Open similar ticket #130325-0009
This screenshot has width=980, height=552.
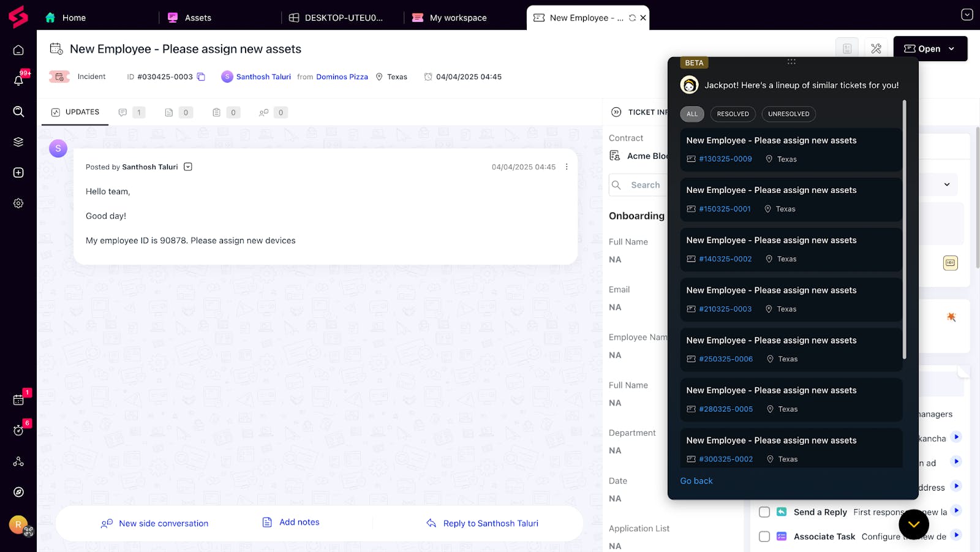coord(725,159)
